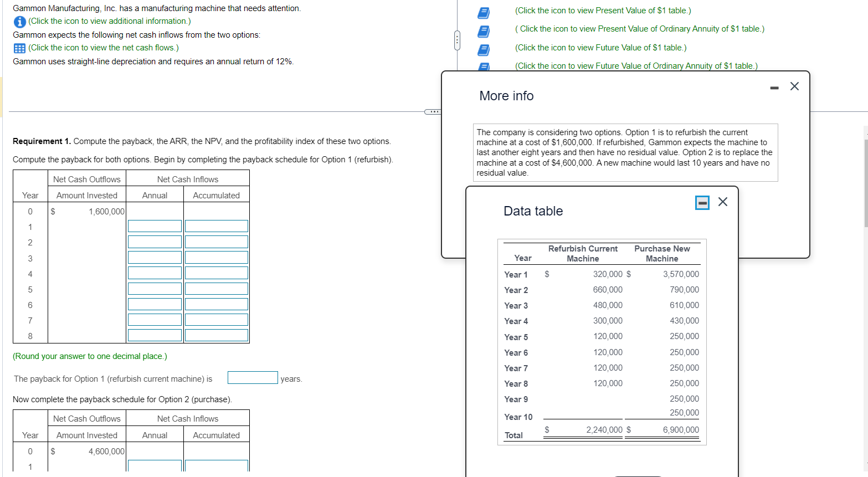868x477 pixels.
Task: Click Option 1 Year 1 Annual inflow field
Action: click(155, 226)
